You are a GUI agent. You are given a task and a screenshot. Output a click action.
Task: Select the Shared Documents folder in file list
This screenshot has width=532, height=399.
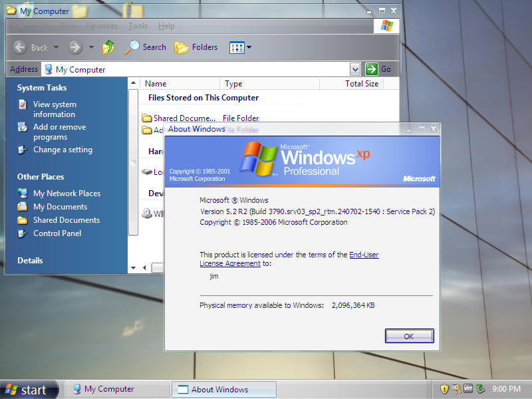pos(179,118)
